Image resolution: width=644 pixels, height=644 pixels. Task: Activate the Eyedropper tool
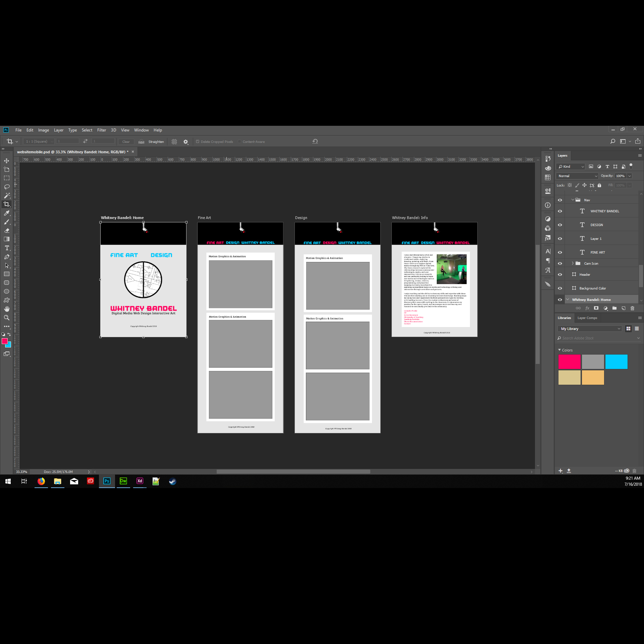click(6, 213)
